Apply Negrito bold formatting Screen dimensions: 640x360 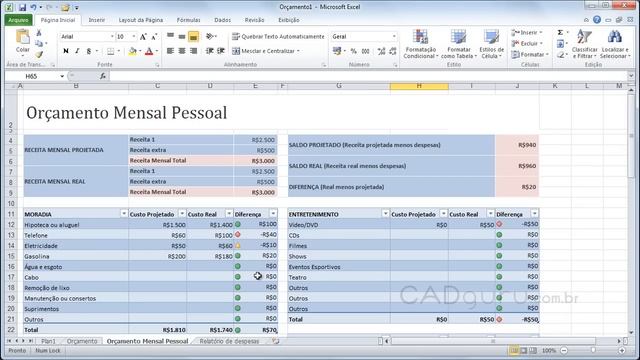pyautogui.click(x=66, y=51)
